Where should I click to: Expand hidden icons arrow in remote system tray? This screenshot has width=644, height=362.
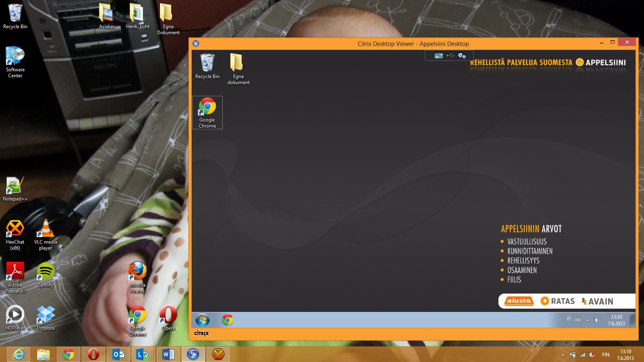pyautogui.click(x=588, y=320)
